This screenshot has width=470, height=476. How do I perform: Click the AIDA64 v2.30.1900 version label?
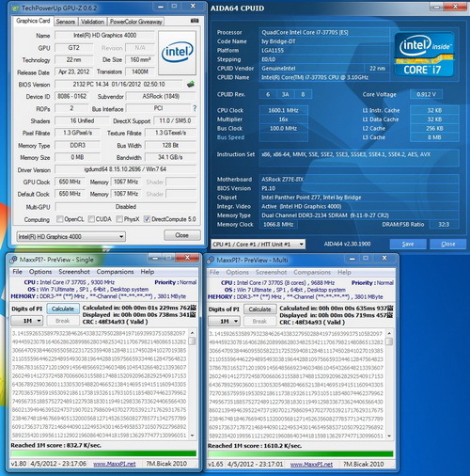[x=347, y=244]
